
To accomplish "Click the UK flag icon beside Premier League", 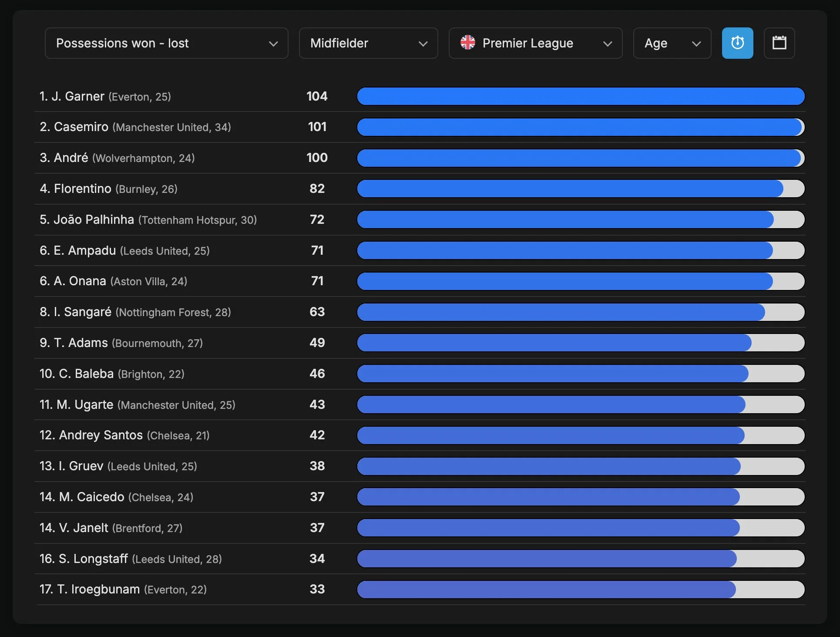I will pos(468,43).
